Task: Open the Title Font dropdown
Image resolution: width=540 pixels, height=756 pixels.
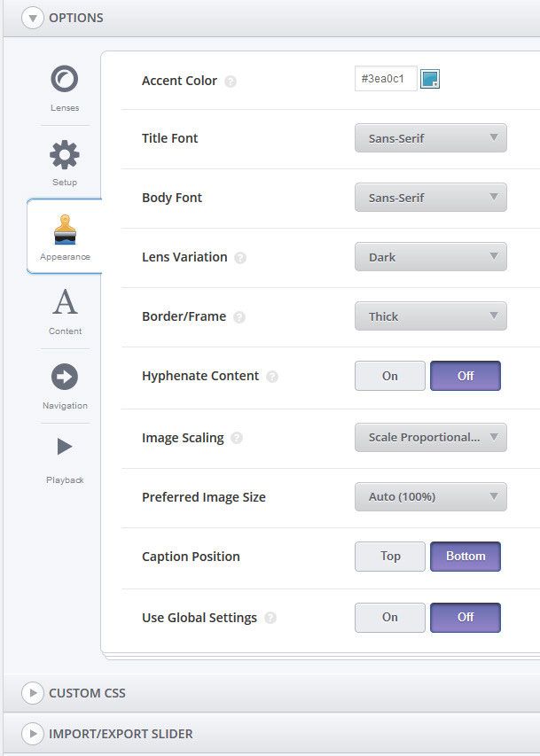Action: [x=430, y=137]
